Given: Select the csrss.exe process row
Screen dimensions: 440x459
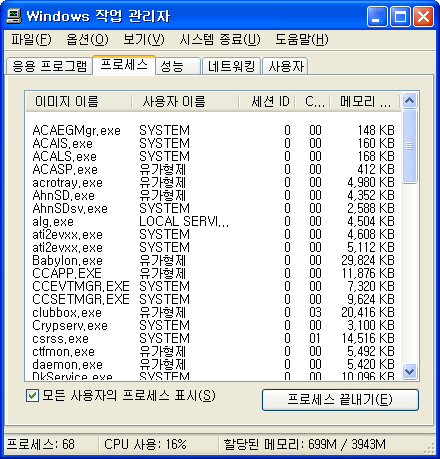Looking at the screenshot, I should (213, 338).
